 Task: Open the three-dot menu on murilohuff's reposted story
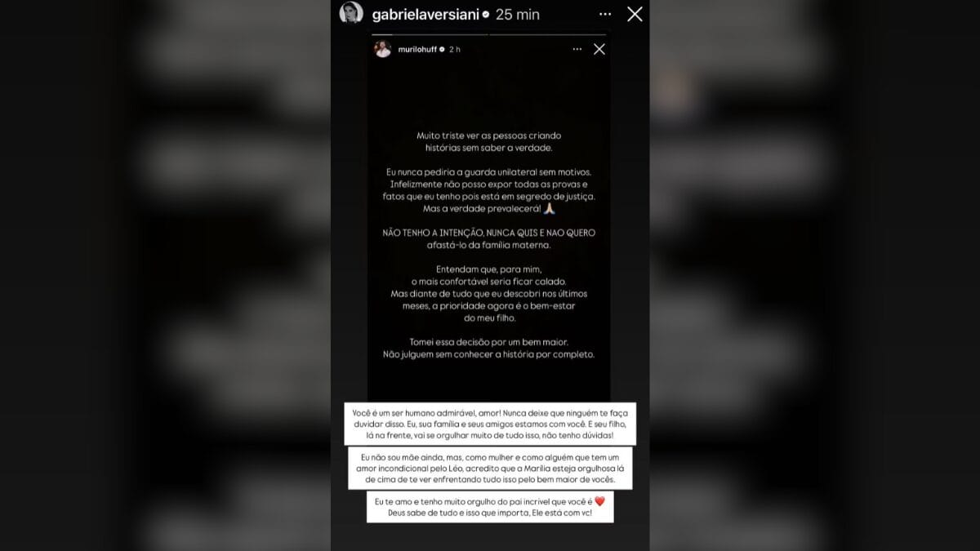tap(577, 49)
